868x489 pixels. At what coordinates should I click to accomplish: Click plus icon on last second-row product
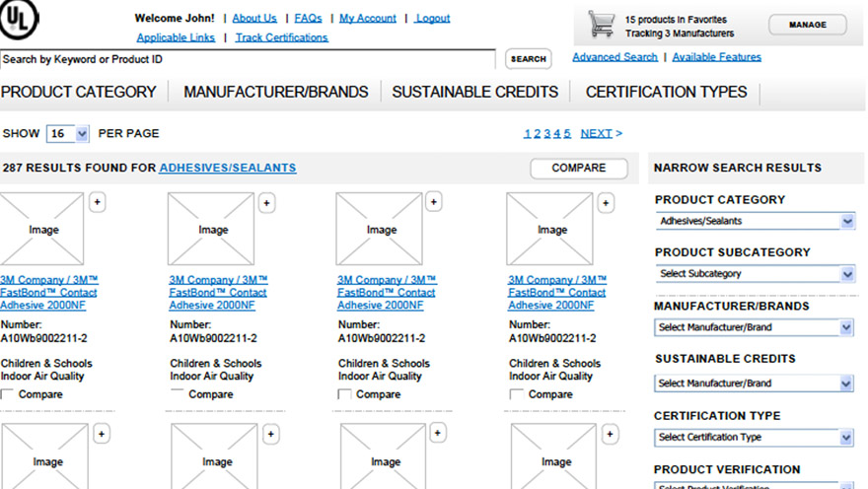click(611, 434)
